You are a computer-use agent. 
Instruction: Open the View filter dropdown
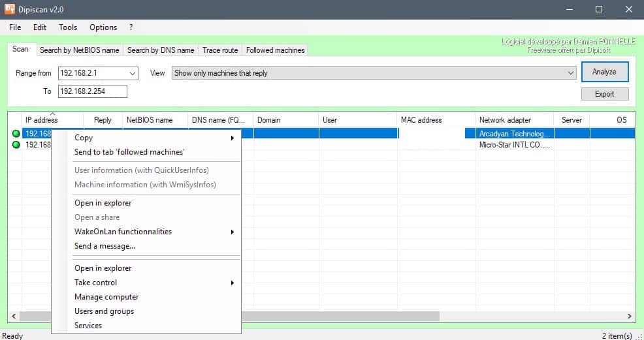click(x=570, y=73)
